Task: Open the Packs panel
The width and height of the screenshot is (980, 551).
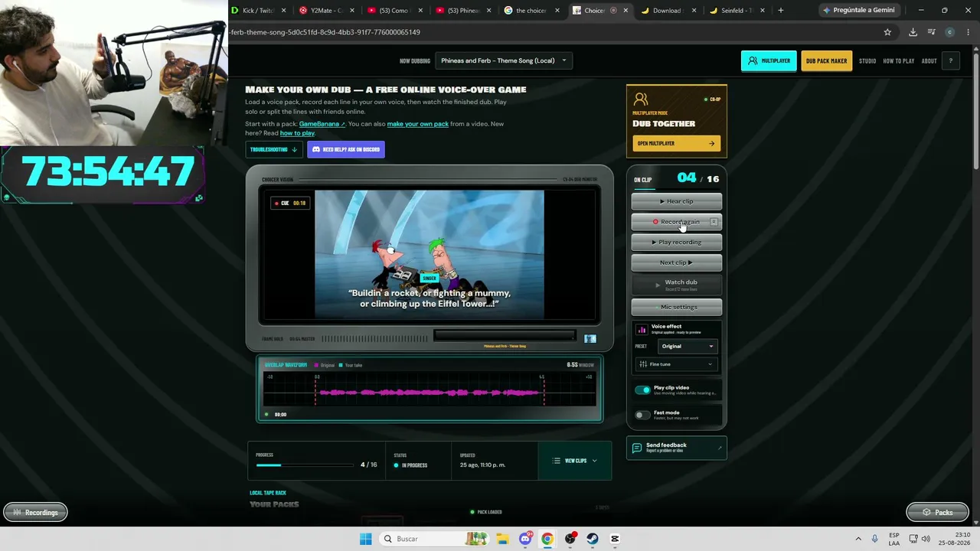Action: [936, 512]
